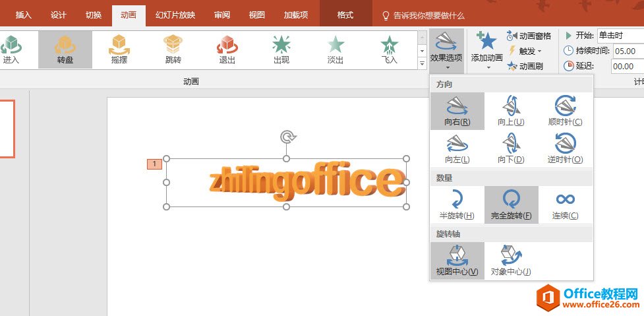Click the 添加动画 add animation button
The image size is (644, 316).
tap(486, 51)
